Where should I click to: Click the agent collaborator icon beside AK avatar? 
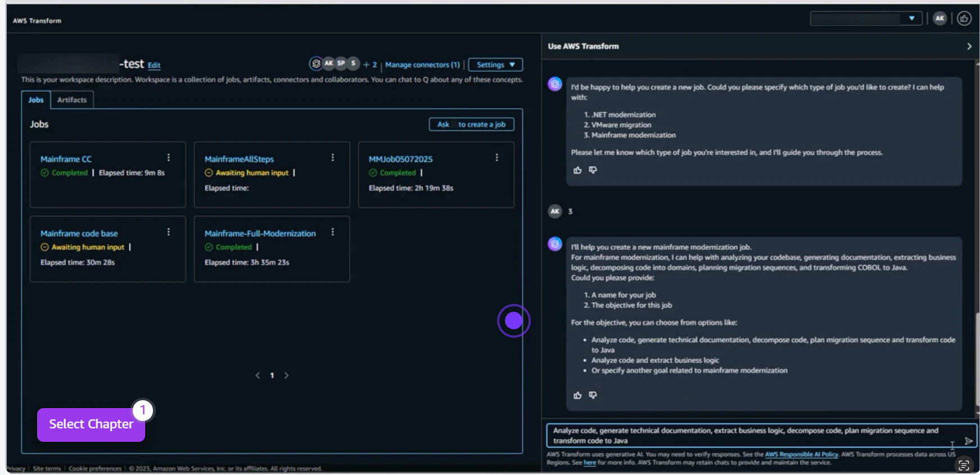pos(316,64)
